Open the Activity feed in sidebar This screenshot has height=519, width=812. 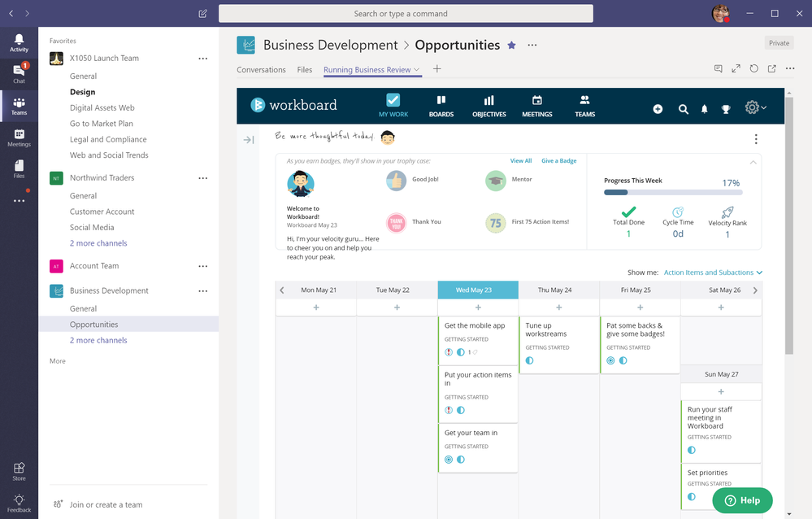(19, 43)
